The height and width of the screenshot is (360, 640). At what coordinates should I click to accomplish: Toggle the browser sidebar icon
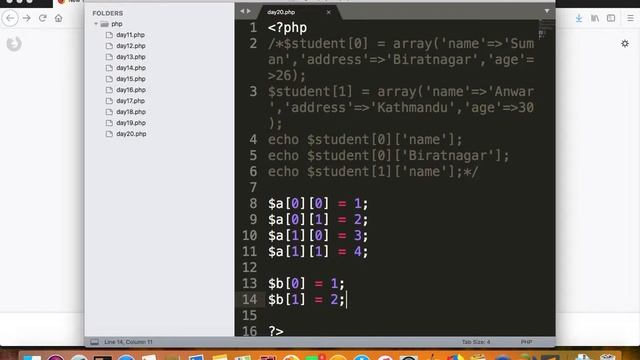[x=611, y=18]
